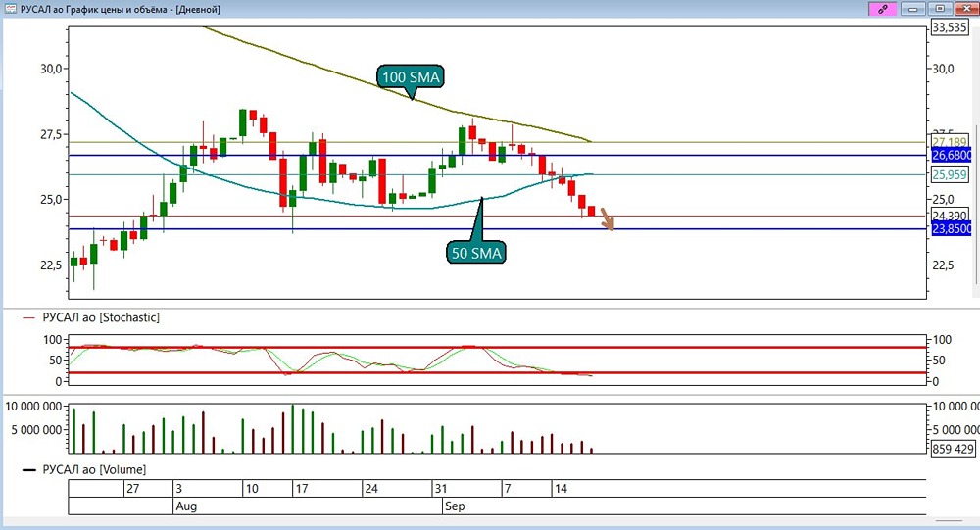Screen dimensions: 980x530
Task: Select the 100 SMA callout label
Action: click(411, 76)
